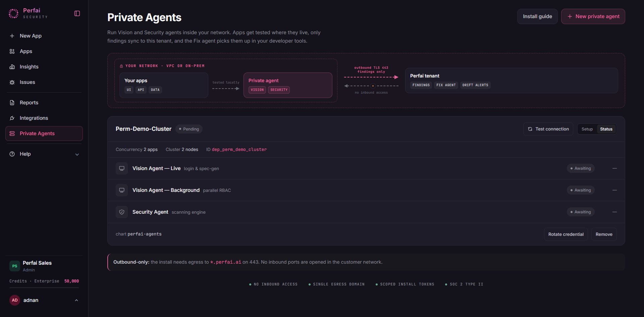Click the NO INBOUND ACCESS label

[276, 284]
